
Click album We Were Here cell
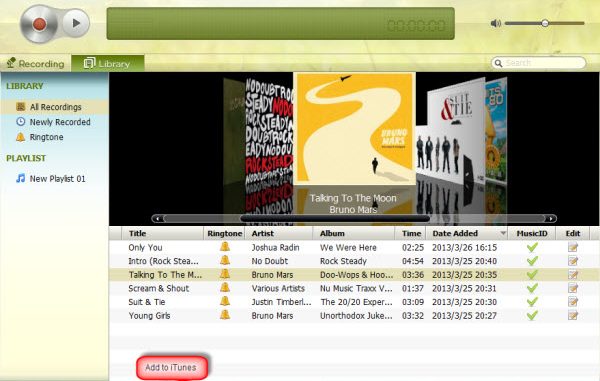pyautogui.click(x=348, y=247)
